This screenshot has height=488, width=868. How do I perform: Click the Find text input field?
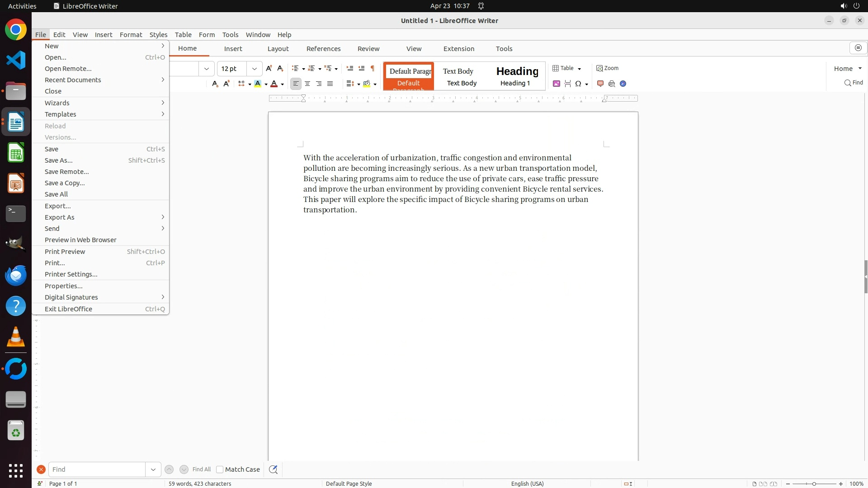point(97,469)
